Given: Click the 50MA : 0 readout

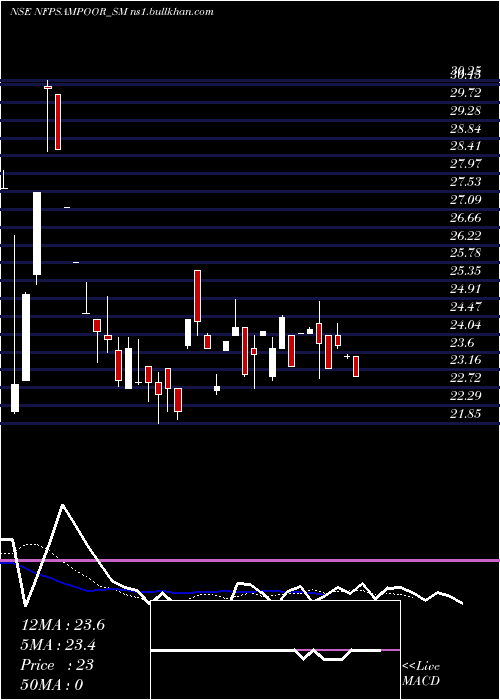Looking at the screenshot, I should coord(52,684).
